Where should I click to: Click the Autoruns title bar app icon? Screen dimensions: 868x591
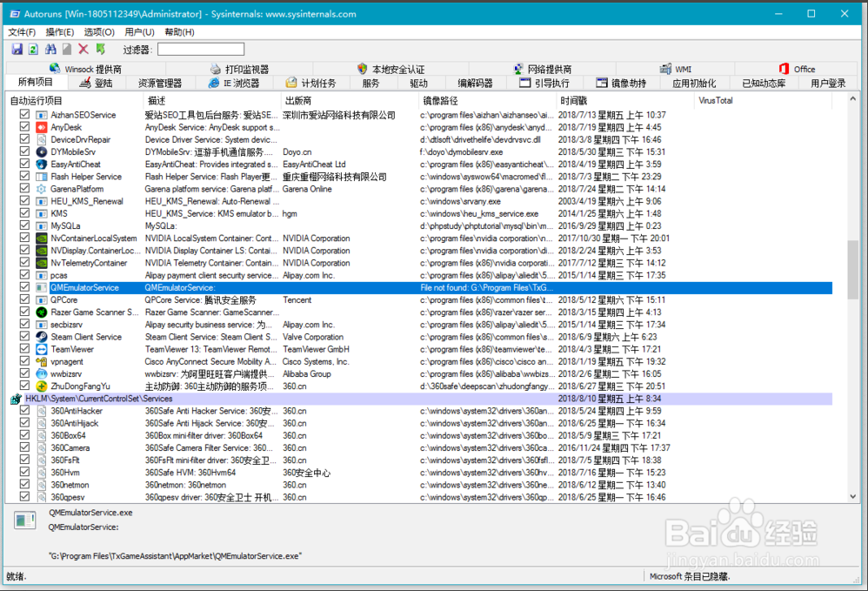[15, 14]
